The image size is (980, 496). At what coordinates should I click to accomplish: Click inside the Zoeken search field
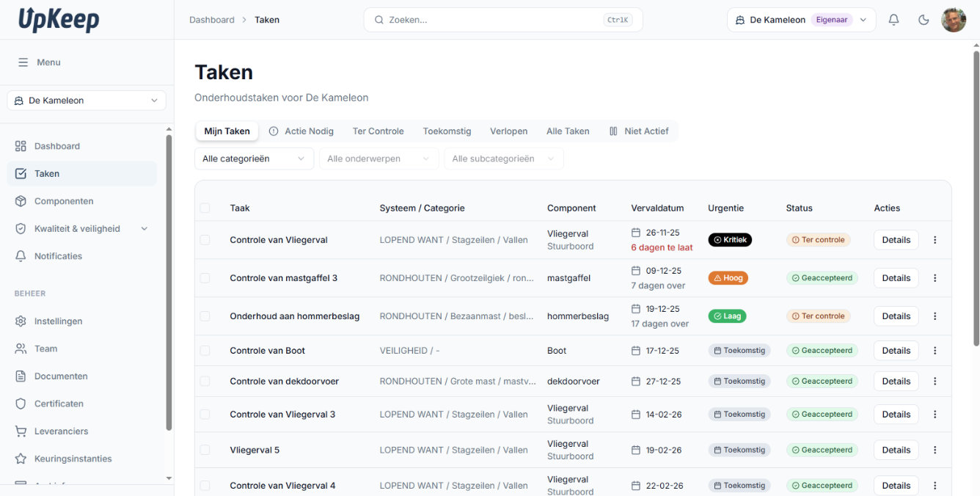coord(503,20)
